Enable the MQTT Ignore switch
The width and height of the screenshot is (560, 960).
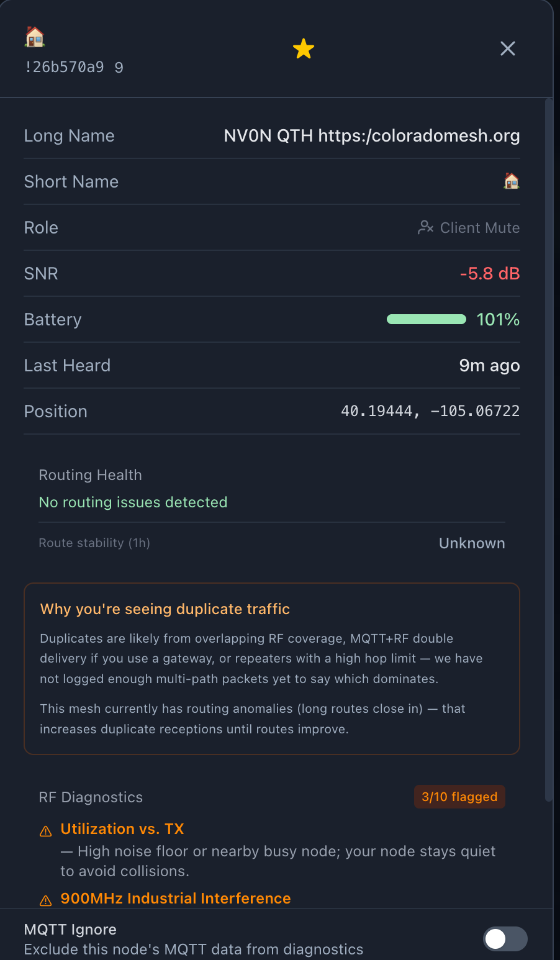point(505,939)
